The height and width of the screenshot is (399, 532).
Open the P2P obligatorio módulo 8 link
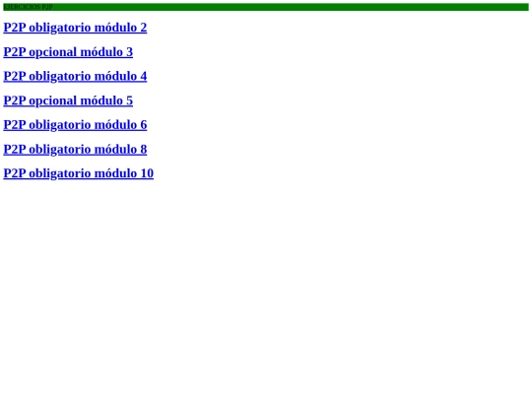pos(75,149)
